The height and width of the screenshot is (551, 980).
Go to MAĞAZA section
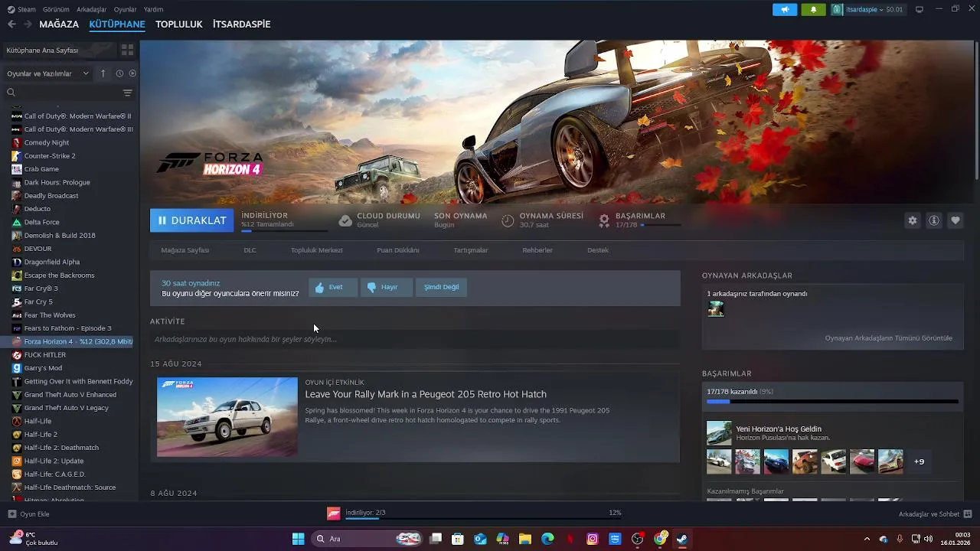tap(59, 24)
